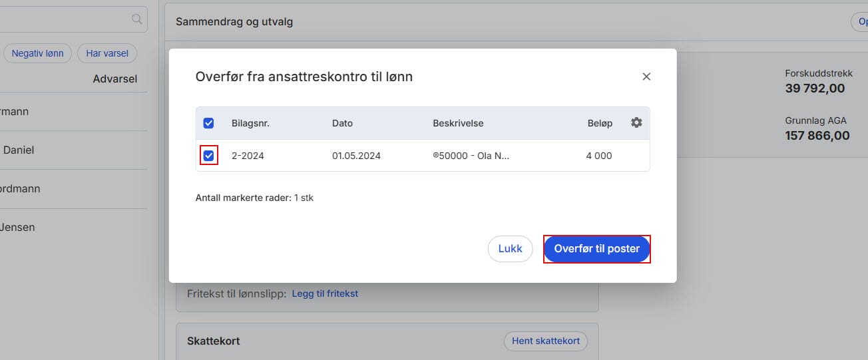Select Negativ lønn filter chip

pyautogui.click(x=37, y=53)
